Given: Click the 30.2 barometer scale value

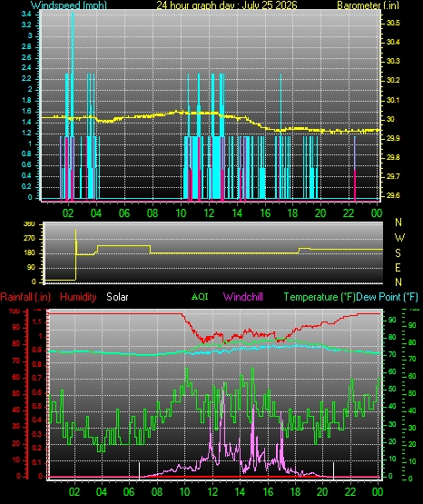Looking at the screenshot, I should tap(393, 80).
